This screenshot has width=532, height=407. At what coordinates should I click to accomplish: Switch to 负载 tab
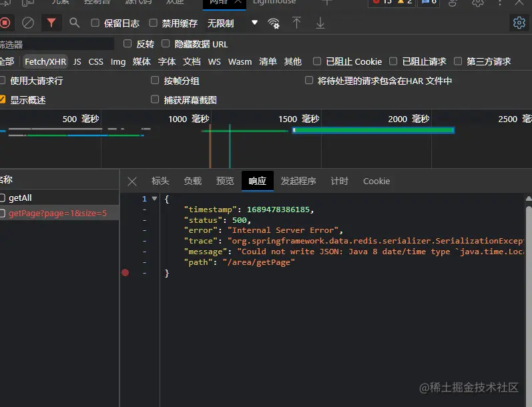coord(193,181)
